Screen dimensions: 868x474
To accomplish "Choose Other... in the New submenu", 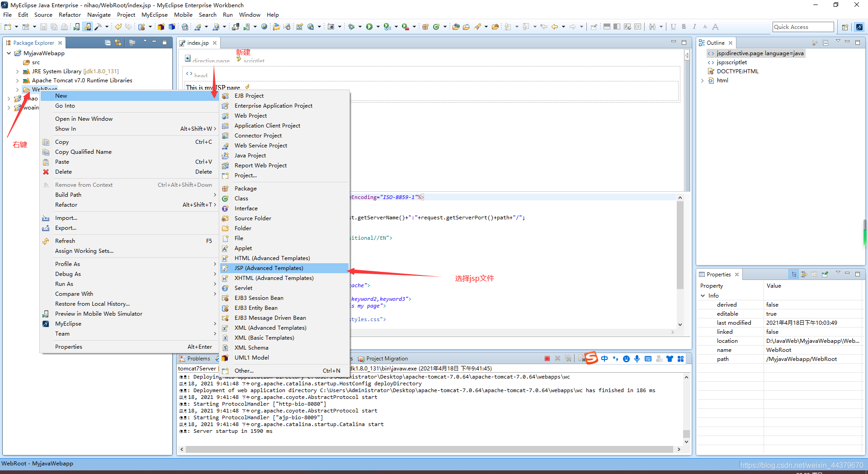I will coord(284,371).
